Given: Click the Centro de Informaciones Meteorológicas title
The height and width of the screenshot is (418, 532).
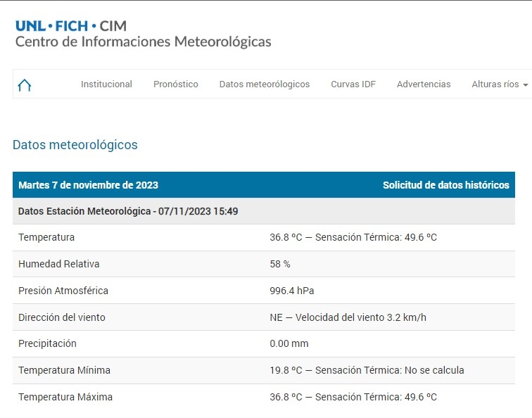Looking at the screenshot, I should [143, 42].
